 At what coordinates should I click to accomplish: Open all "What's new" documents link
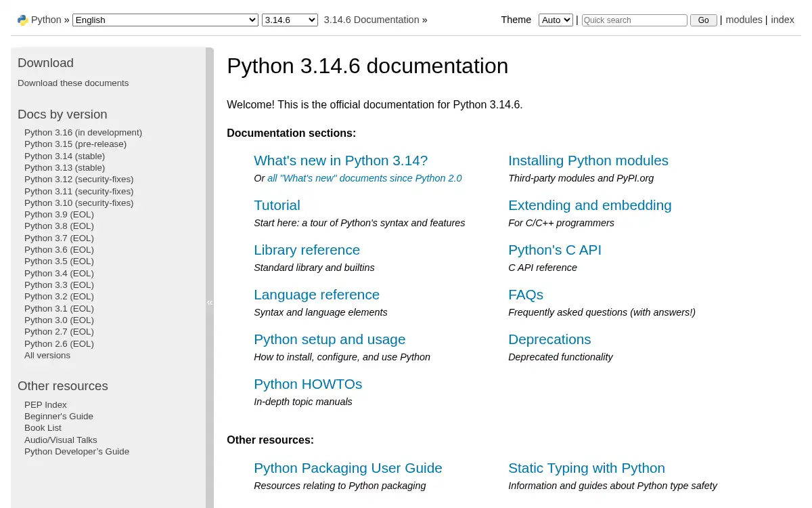pyautogui.click(x=364, y=178)
